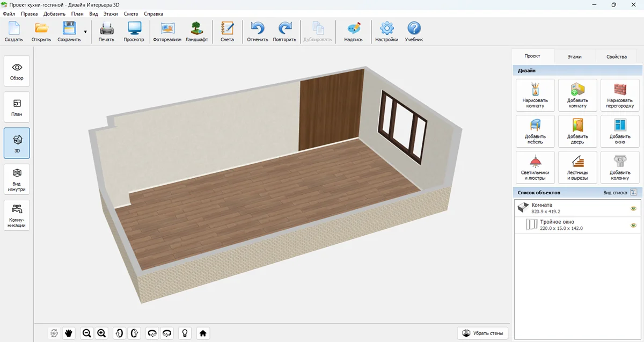The width and height of the screenshot is (644, 342).
Task: Click Нарисовать перегородку brick wall icon
Action: tap(620, 95)
